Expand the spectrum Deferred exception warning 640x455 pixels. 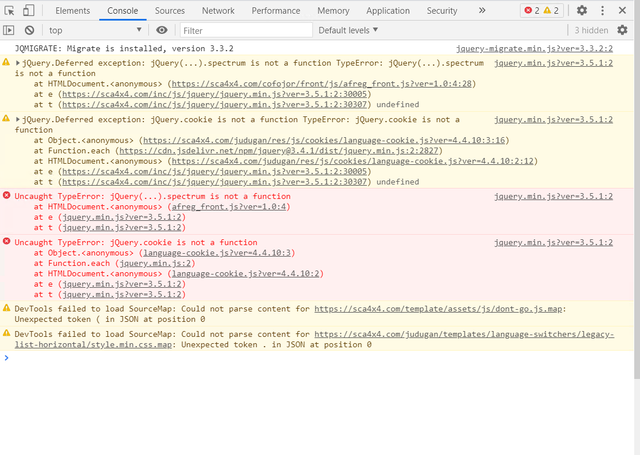(x=18, y=63)
